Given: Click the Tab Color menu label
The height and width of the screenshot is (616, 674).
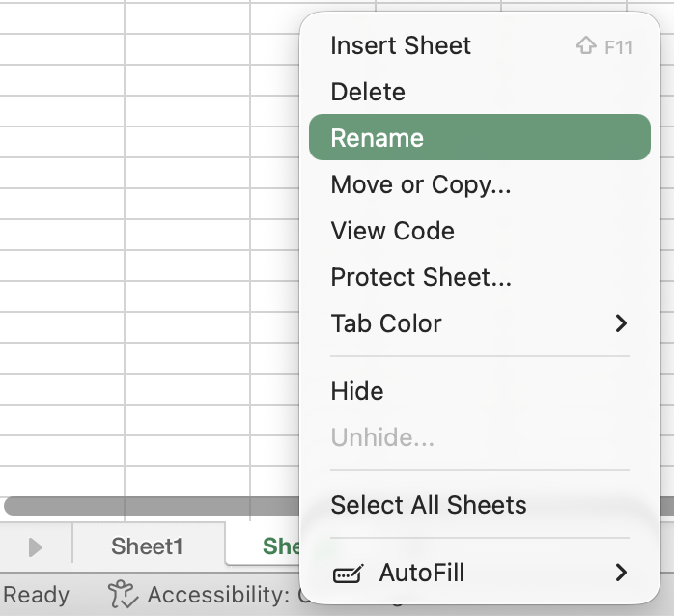Looking at the screenshot, I should pos(386,323).
